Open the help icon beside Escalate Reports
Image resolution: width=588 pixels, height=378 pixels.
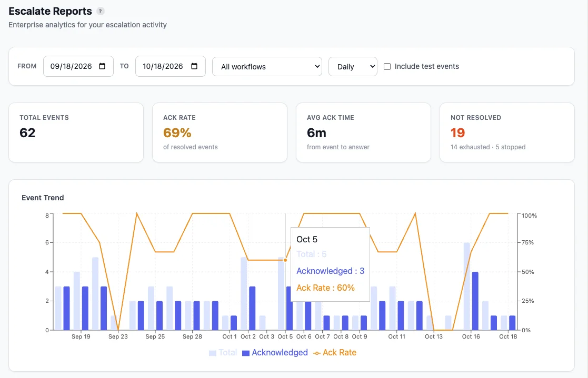[100, 11]
